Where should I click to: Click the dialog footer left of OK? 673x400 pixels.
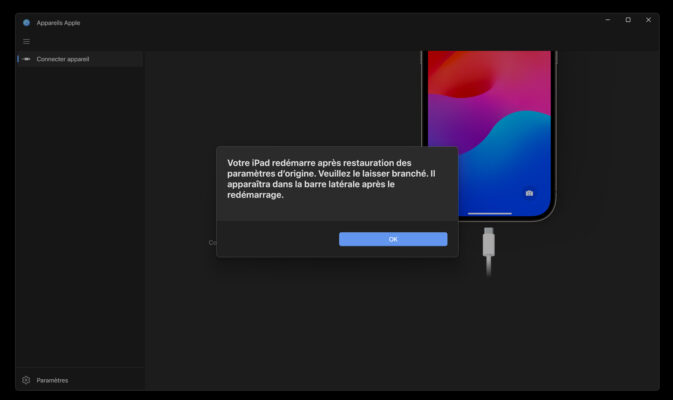[x=277, y=239]
